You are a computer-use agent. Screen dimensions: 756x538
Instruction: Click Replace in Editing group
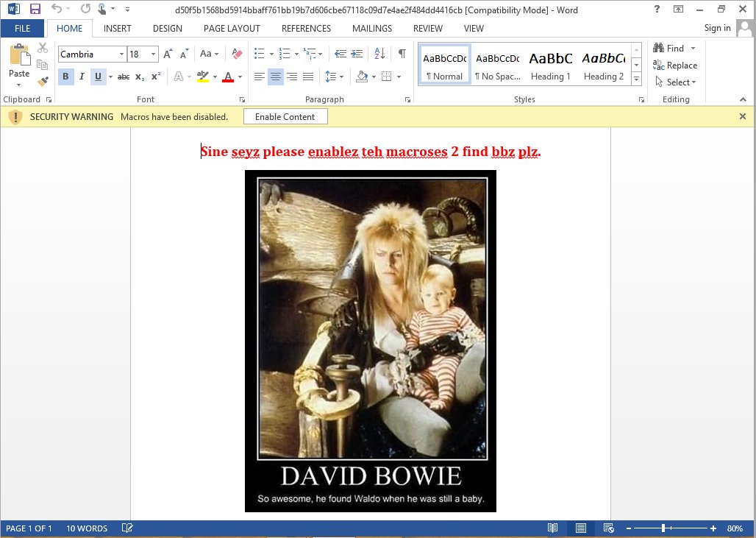(675, 66)
